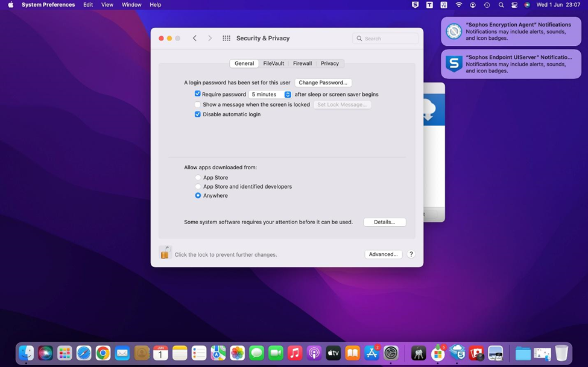Open Downloads folder in the Dock
The height and width of the screenshot is (367, 588).
point(523,353)
